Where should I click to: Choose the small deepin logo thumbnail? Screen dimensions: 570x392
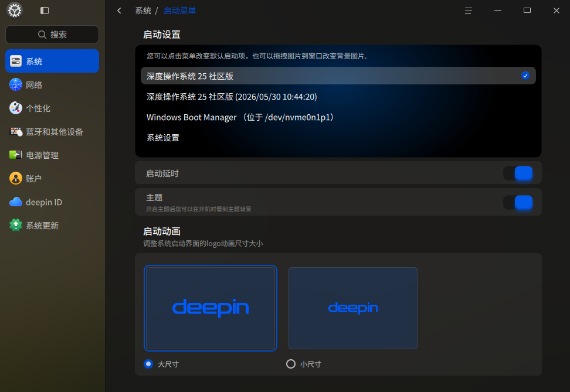(x=352, y=308)
